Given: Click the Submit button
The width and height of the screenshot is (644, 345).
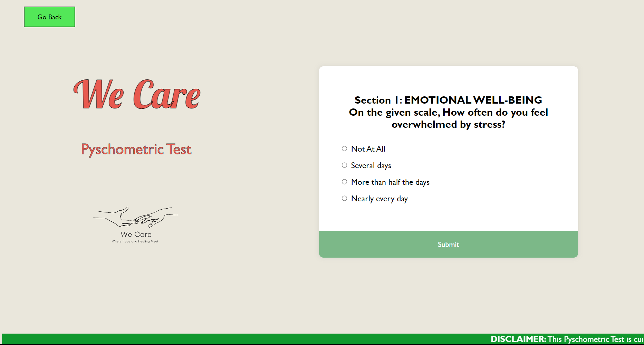Looking at the screenshot, I should point(448,244).
